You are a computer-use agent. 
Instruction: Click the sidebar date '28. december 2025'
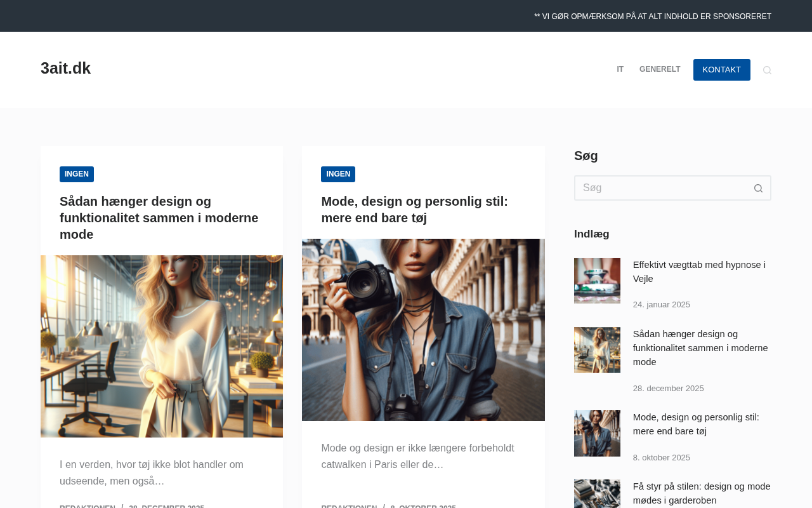[x=669, y=389]
